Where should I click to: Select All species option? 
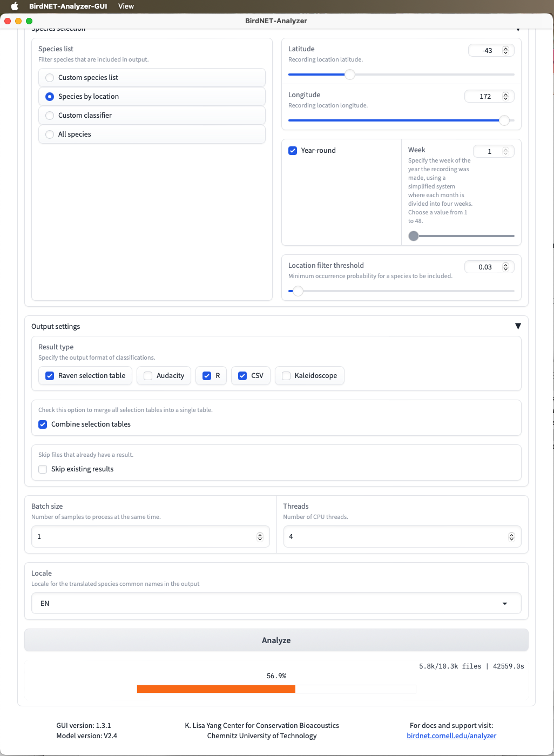point(152,134)
